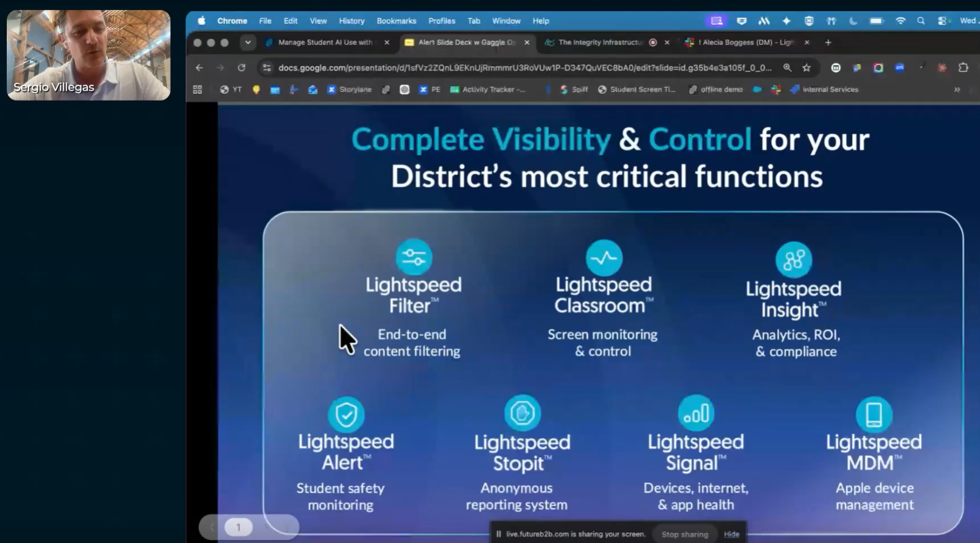This screenshot has width=980, height=543.
Task: Click the Lightspeed Insight analytics icon
Action: (794, 260)
